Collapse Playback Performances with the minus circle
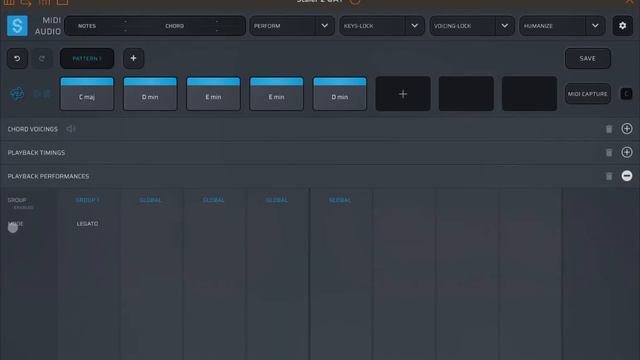The width and height of the screenshot is (640, 360). (627, 176)
